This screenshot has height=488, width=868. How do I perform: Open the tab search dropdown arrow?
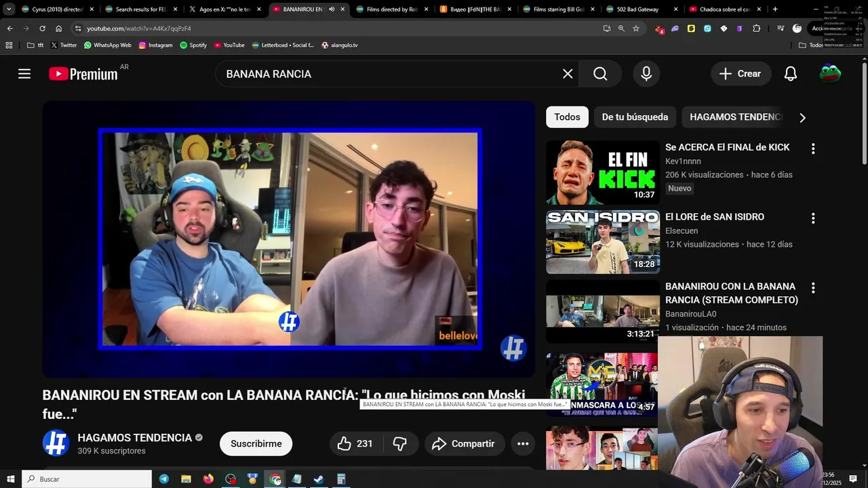pos(9,9)
